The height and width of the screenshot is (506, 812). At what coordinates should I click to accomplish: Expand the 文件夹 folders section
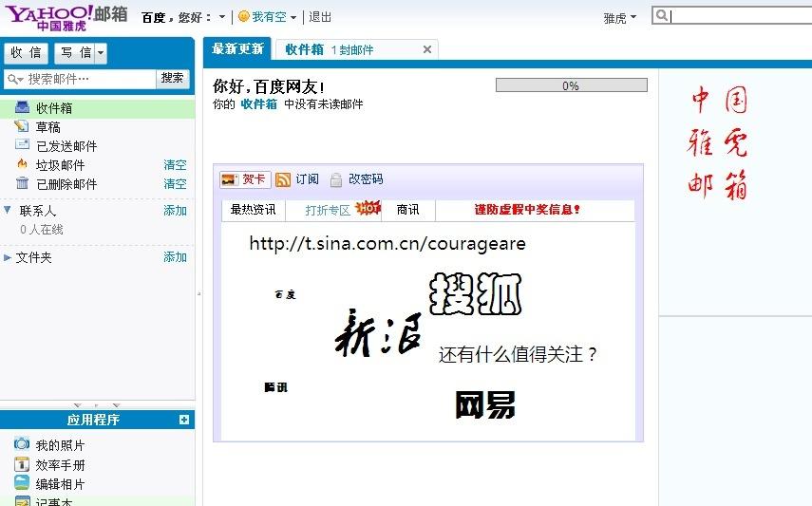(8, 257)
